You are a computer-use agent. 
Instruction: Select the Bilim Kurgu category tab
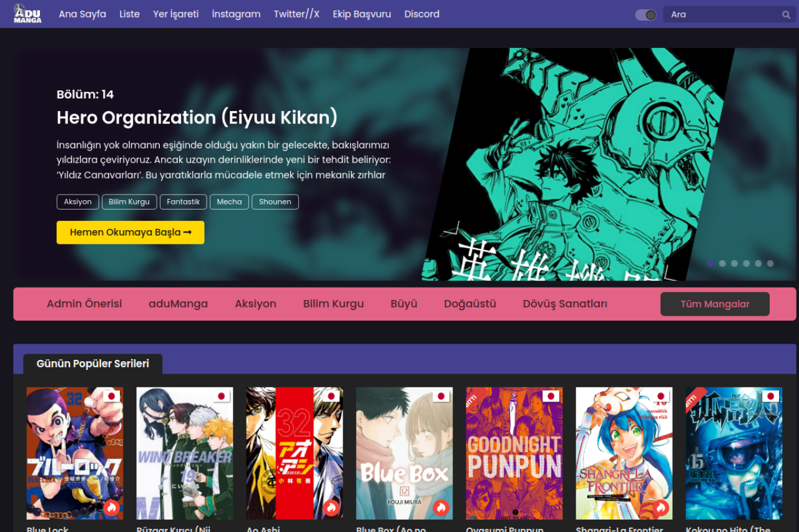(x=333, y=304)
